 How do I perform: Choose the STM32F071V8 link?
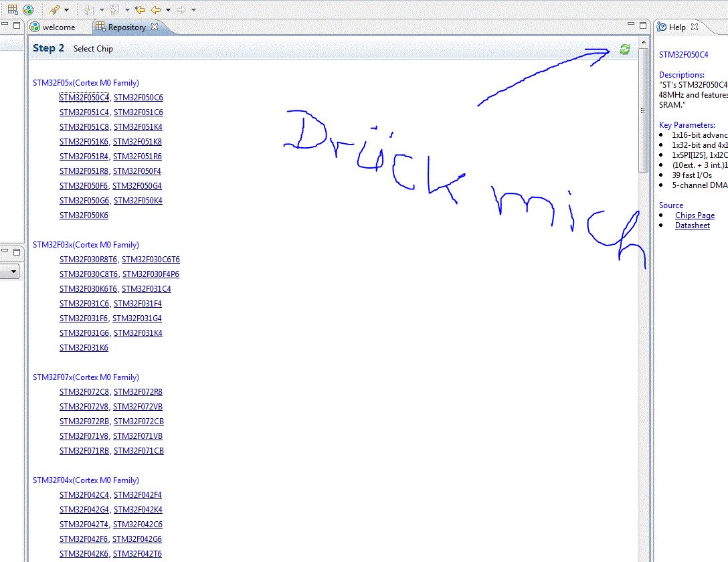[x=84, y=436]
